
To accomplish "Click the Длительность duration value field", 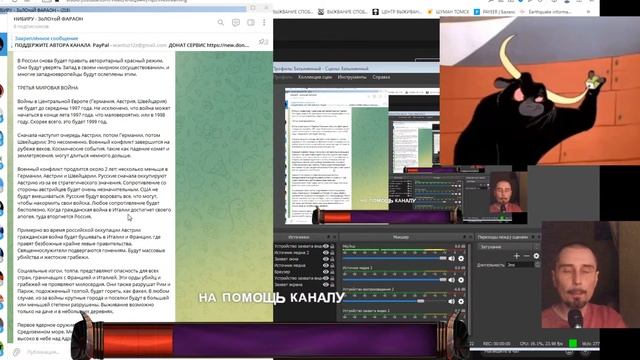I will click(520, 265).
